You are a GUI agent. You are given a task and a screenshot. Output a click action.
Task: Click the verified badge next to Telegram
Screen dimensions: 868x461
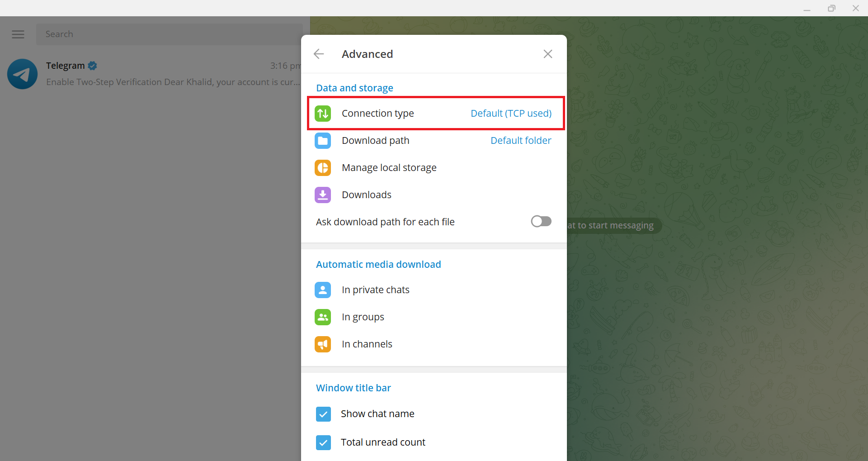[x=92, y=66]
